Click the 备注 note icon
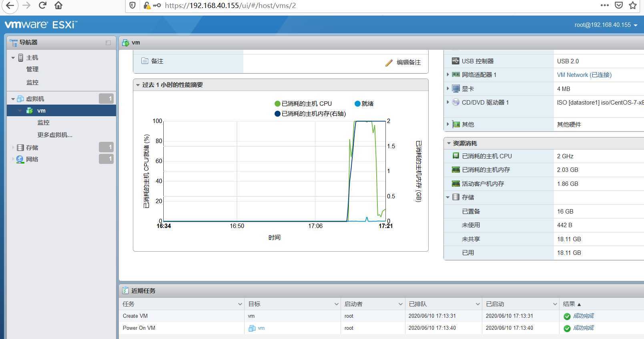Image resolution: width=644 pixels, height=339 pixels. tap(145, 61)
